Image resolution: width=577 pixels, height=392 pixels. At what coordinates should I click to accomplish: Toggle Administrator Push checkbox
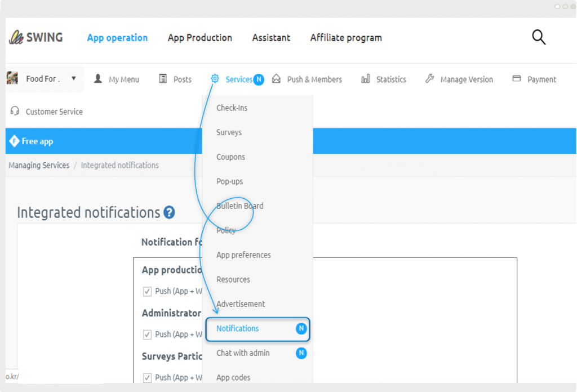[147, 335]
